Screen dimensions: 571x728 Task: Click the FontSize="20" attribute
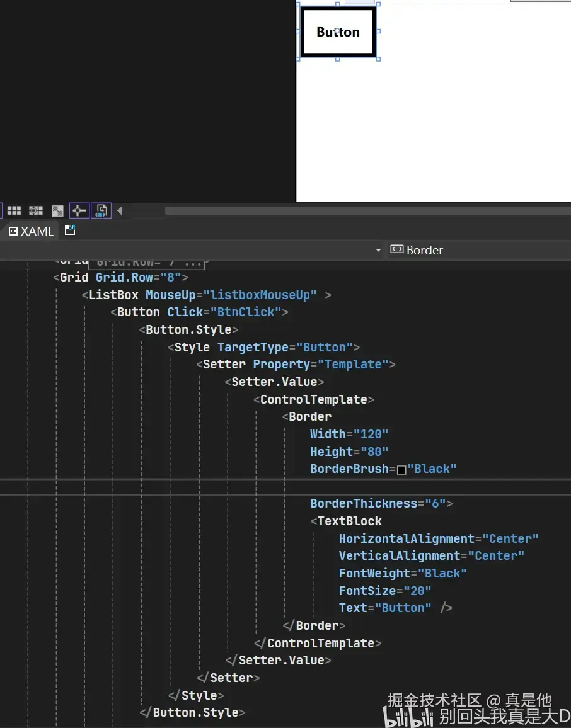[x=384, y=591]
